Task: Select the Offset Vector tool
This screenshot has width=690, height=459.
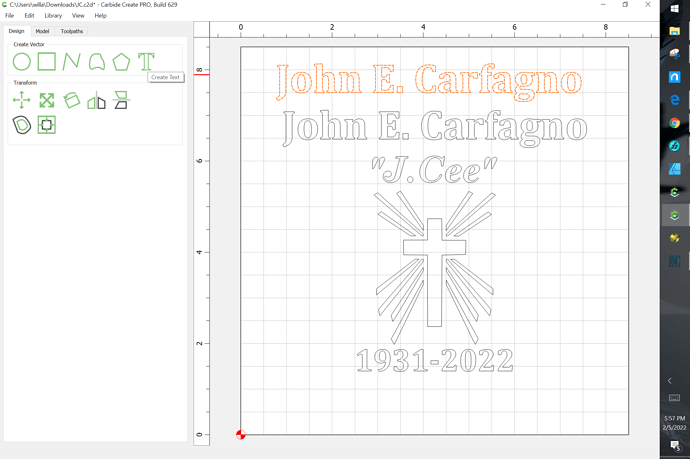Action: pyautogui.click(x=22, y=125)
